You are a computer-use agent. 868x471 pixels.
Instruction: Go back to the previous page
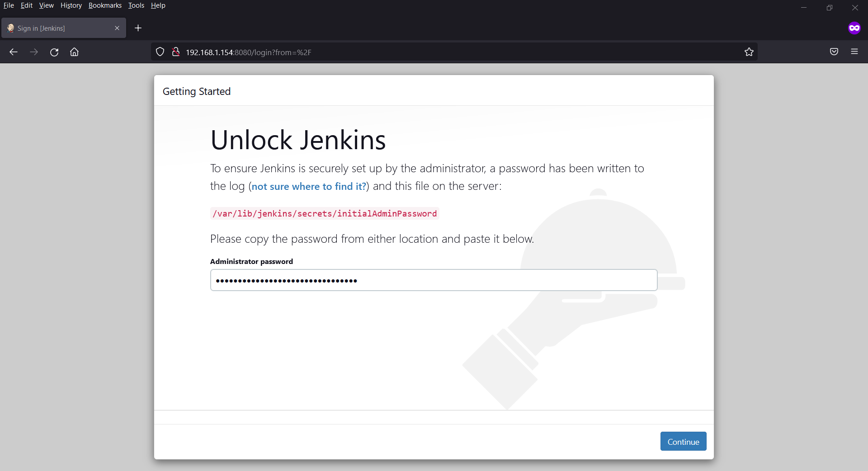(x=14, y=52)
